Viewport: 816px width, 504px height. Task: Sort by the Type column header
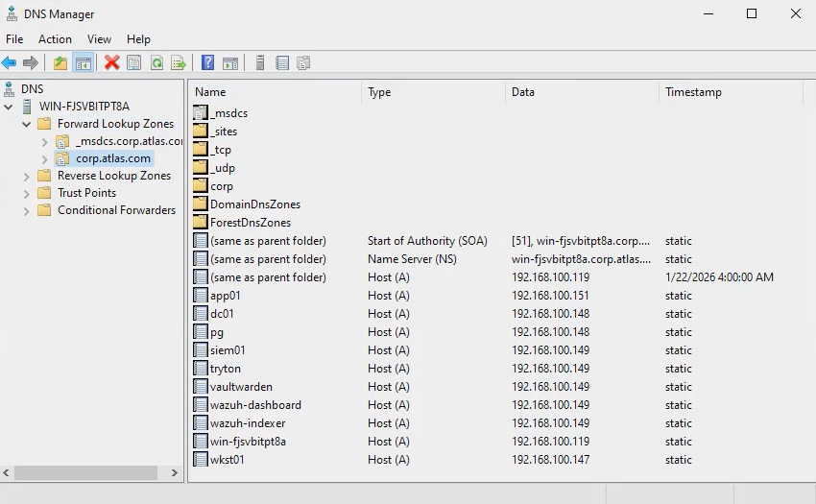[434, 92]
